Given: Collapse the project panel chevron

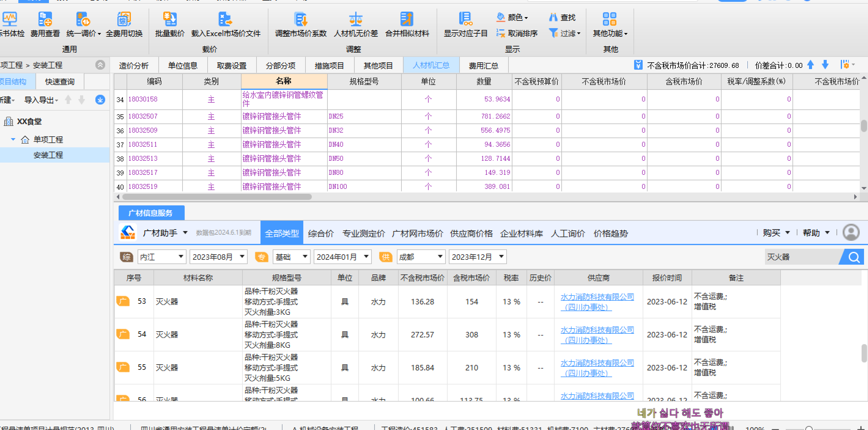Looking at the screenshot, I should 100,65.
